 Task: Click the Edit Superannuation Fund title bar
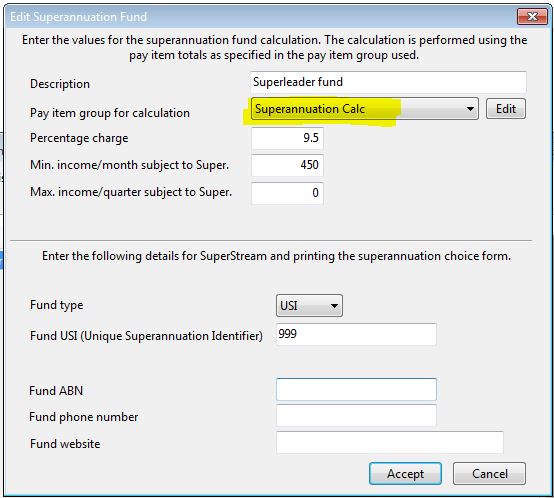point(261,17)
